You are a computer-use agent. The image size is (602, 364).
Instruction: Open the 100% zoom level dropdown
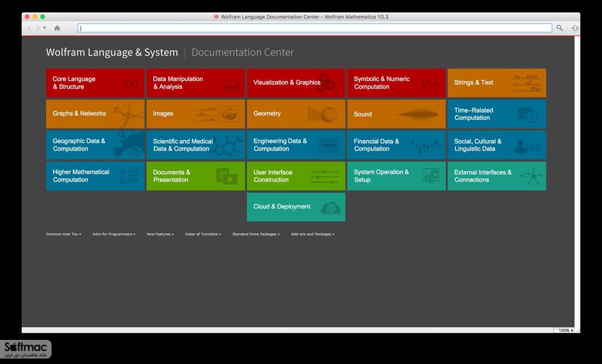click(x=565, y=330)
